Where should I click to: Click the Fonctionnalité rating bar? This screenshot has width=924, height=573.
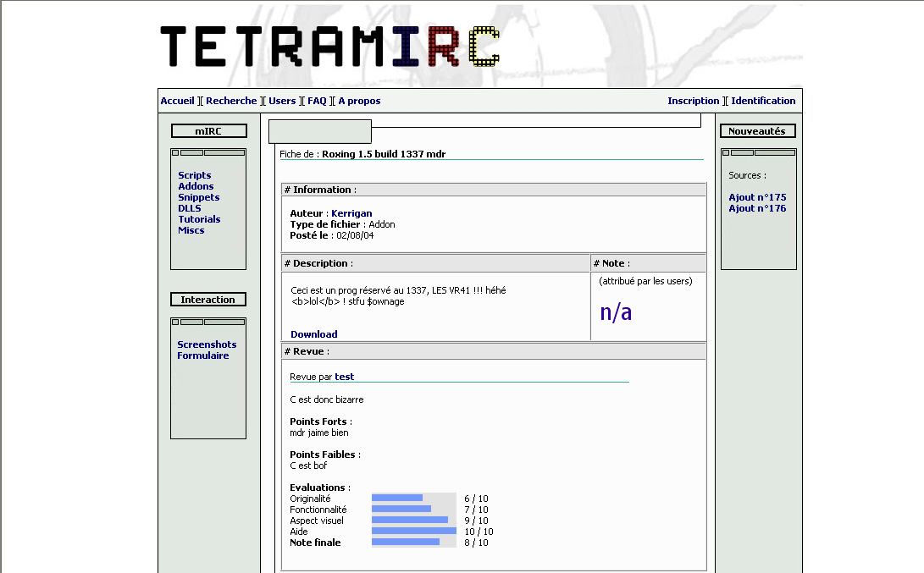(413, 509)
